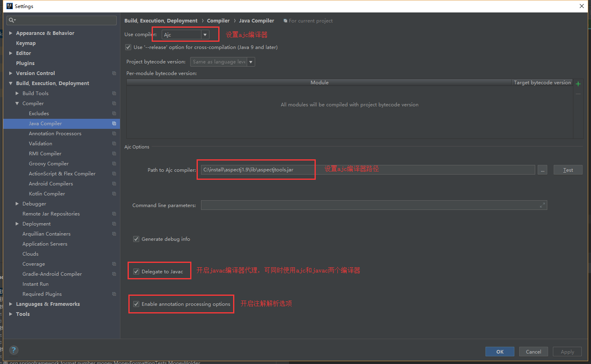
Task: Focus the settings search field
Action: [x=62, y=20]
